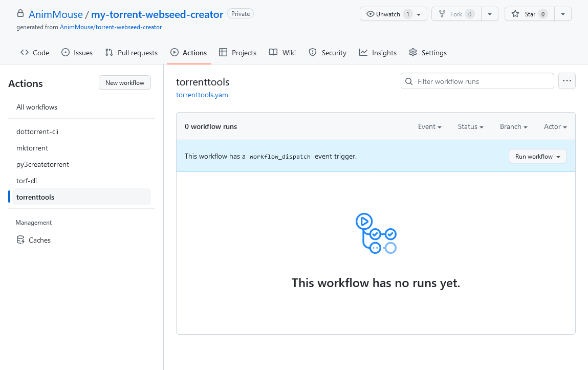Open the Insights tab

[x=378, y=53]
